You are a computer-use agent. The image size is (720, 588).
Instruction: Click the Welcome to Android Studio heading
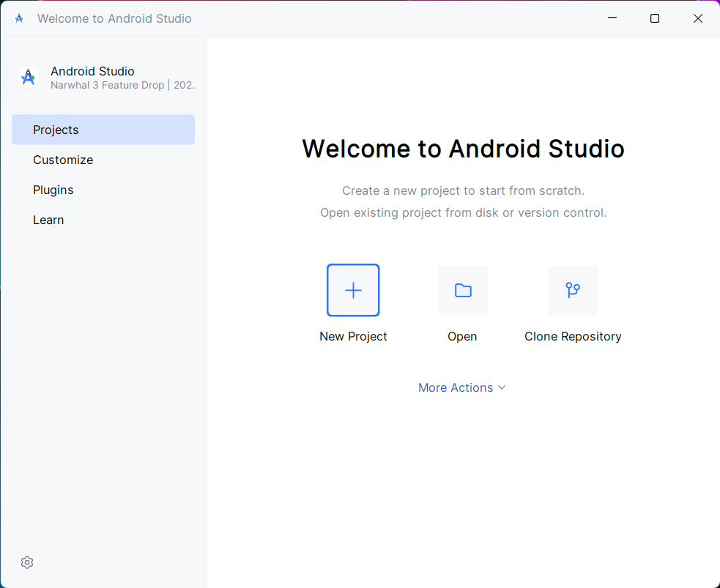pyautogui.click(x=463, y=149)
